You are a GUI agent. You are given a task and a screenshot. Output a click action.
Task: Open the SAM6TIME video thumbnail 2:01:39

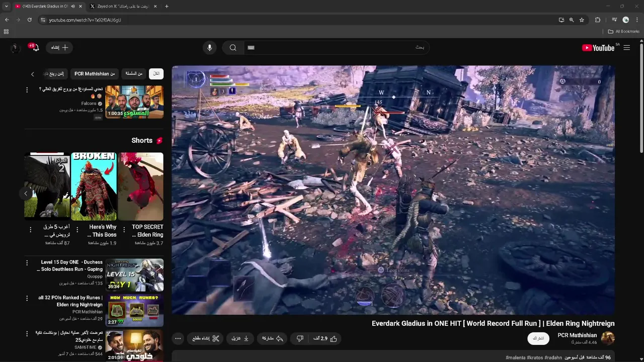tap(134, 346)
